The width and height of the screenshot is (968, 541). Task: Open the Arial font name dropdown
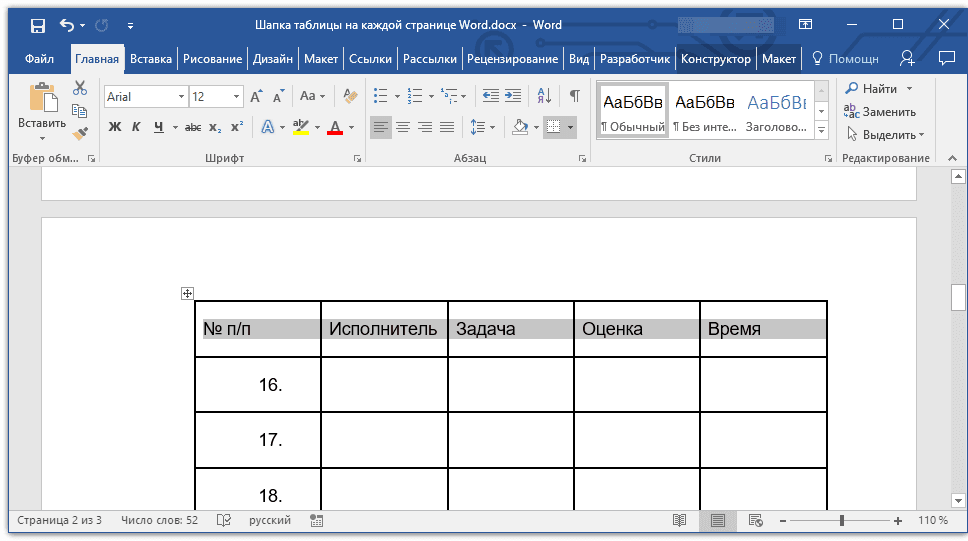click(181, 97)
